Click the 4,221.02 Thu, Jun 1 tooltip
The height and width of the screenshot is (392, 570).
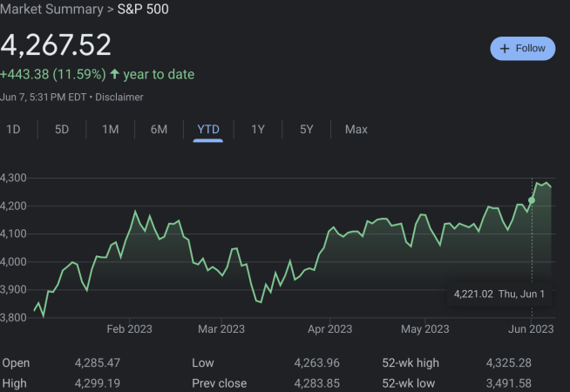tap(499, 294)
